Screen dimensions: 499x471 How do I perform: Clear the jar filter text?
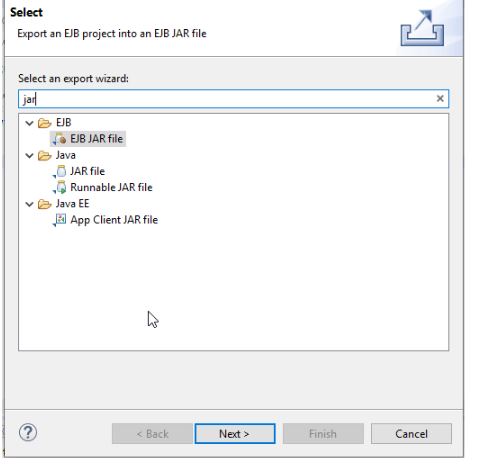[440, 99]
